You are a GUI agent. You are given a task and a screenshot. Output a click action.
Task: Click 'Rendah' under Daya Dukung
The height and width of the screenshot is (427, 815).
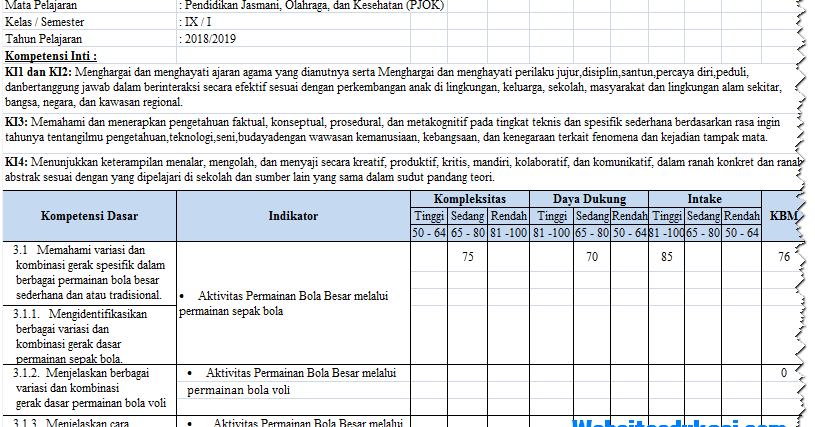click(x=629, y=216)
